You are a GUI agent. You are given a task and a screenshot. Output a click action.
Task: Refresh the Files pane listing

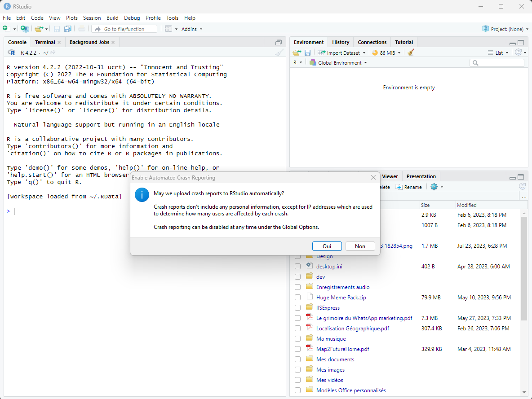pos(522,186)
